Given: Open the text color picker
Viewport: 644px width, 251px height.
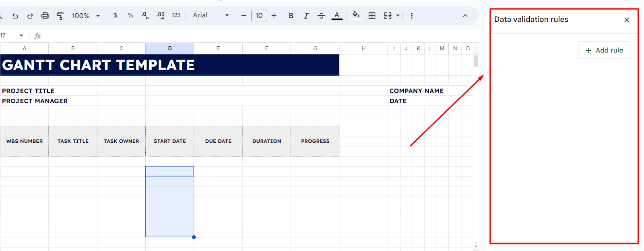Looking at the screenshot, I should tap(337, 16).
